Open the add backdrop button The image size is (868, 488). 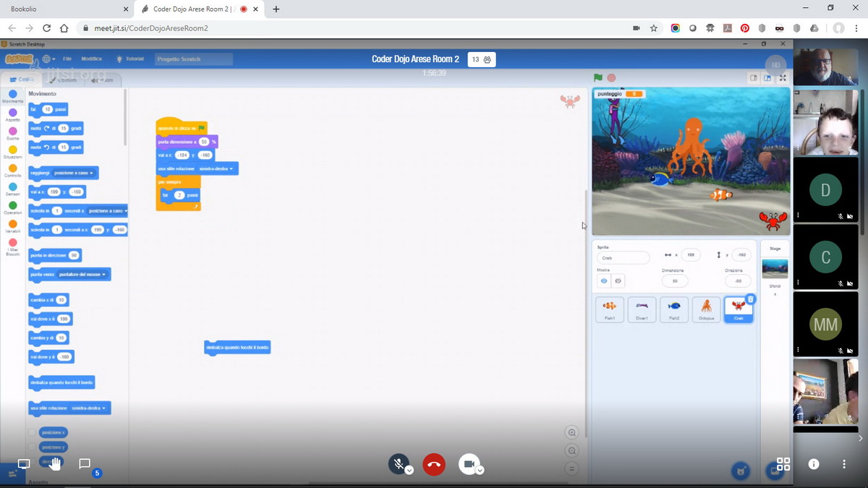[773, 471]
